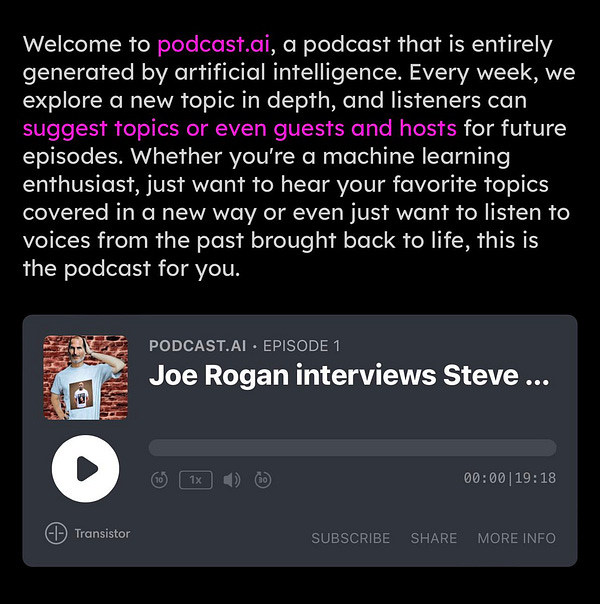
Task: Play the Joe Rogan interviews Steve episode
Action: click(x=85, y=468)
